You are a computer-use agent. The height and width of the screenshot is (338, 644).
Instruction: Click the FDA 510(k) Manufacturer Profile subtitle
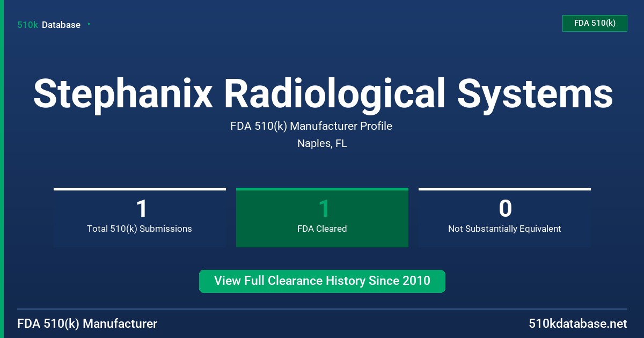click(311, 126)
